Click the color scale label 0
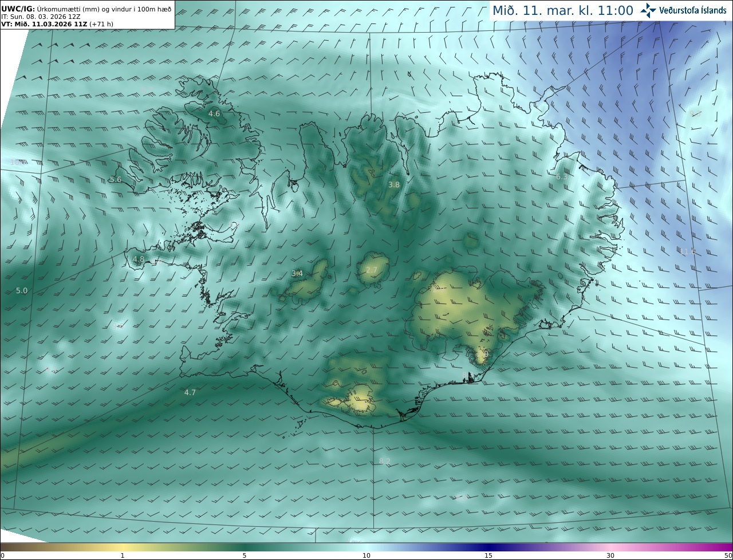733x560 pixels. coord(2,555)
